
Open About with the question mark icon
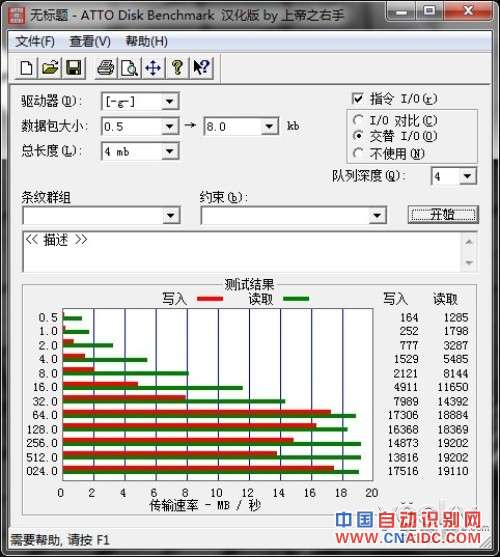[x=177, y=67]
